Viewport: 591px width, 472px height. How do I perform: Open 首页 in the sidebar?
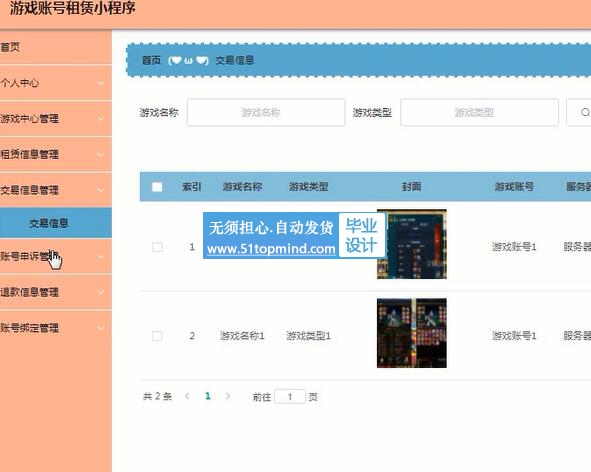(x=56, y=47)
